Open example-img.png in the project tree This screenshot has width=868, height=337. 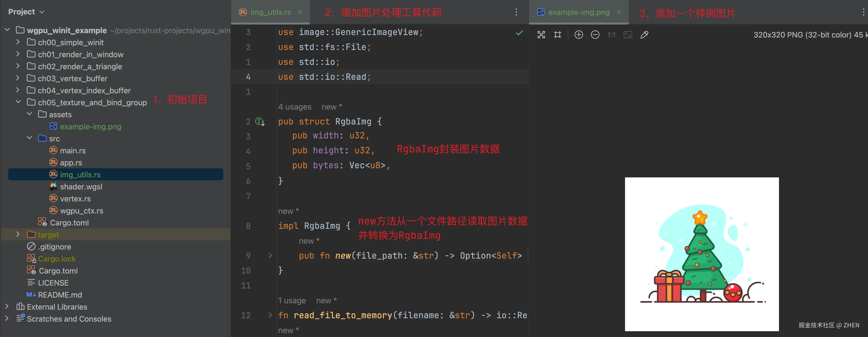(91, 127)
